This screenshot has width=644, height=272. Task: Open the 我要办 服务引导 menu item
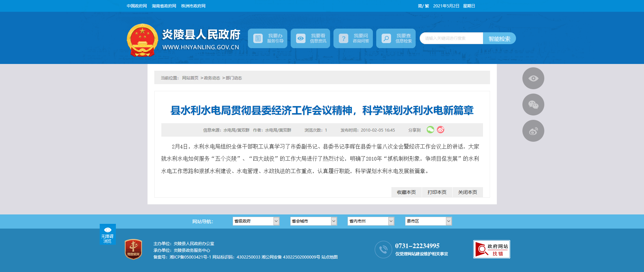[267, 38]
